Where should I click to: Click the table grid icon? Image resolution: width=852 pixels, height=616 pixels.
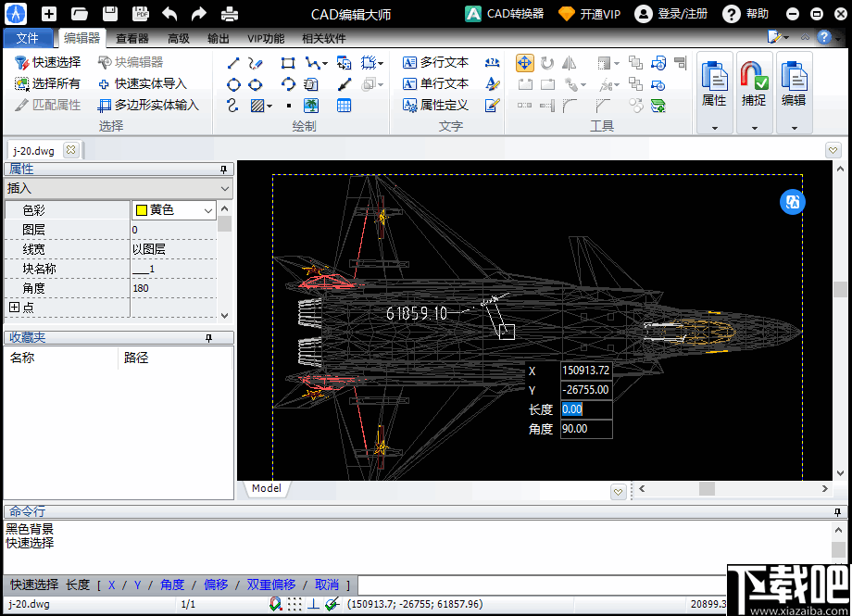pyautogui.click(x=344, y=106)
